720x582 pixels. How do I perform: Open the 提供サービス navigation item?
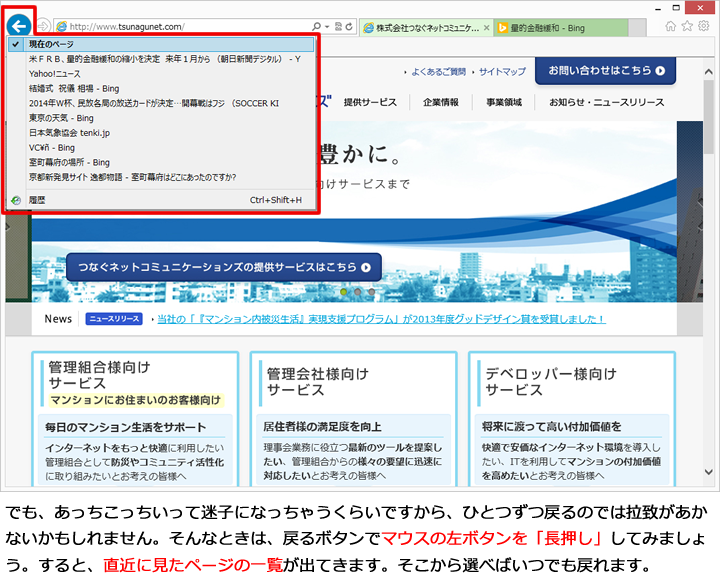[370, 102]
